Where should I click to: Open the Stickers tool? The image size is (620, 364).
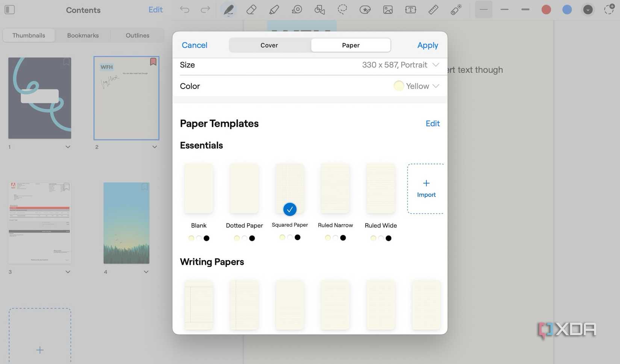click(x=365, y=9)
